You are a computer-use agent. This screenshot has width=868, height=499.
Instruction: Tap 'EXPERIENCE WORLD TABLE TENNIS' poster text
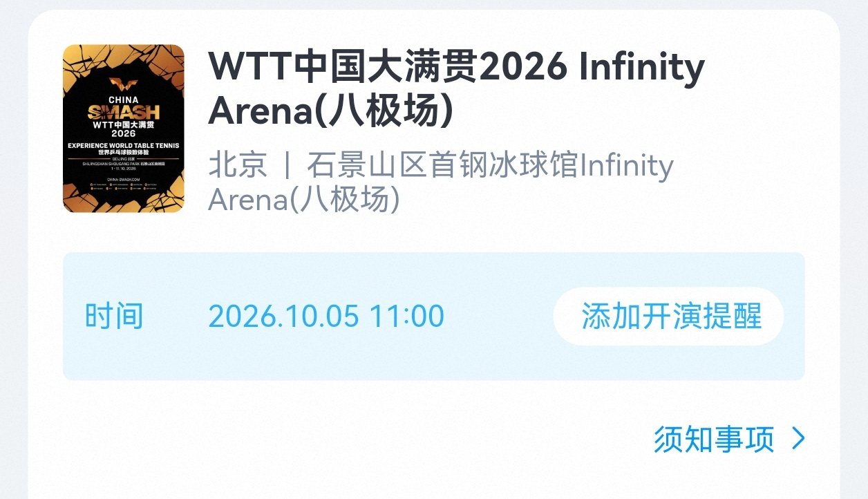tap(123, 145)
